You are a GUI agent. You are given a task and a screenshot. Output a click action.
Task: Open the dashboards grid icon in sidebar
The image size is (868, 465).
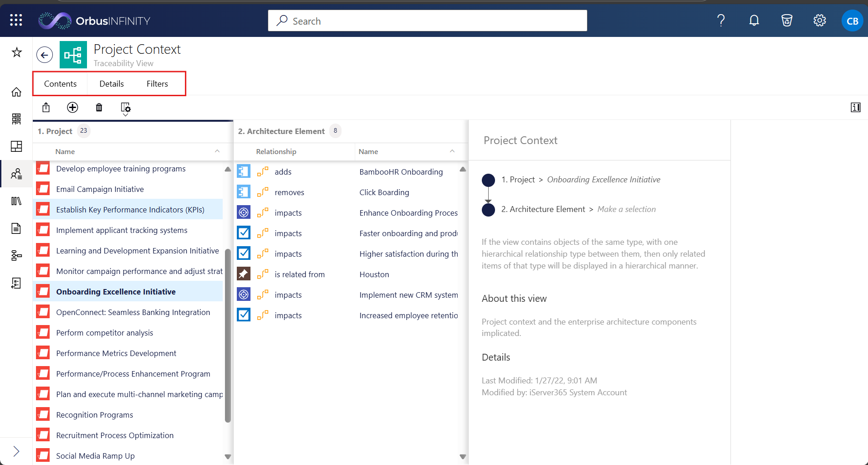point(16,146)
